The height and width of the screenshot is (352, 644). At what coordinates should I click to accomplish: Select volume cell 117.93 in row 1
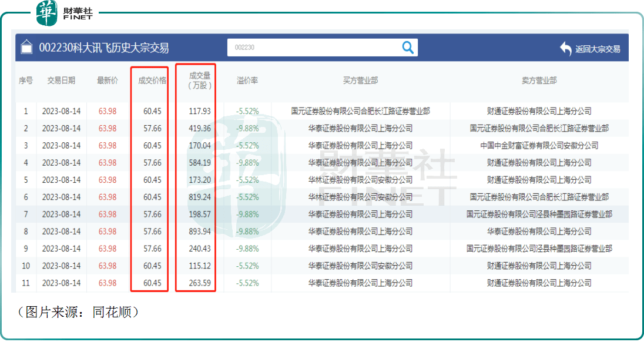pos(200,111)
